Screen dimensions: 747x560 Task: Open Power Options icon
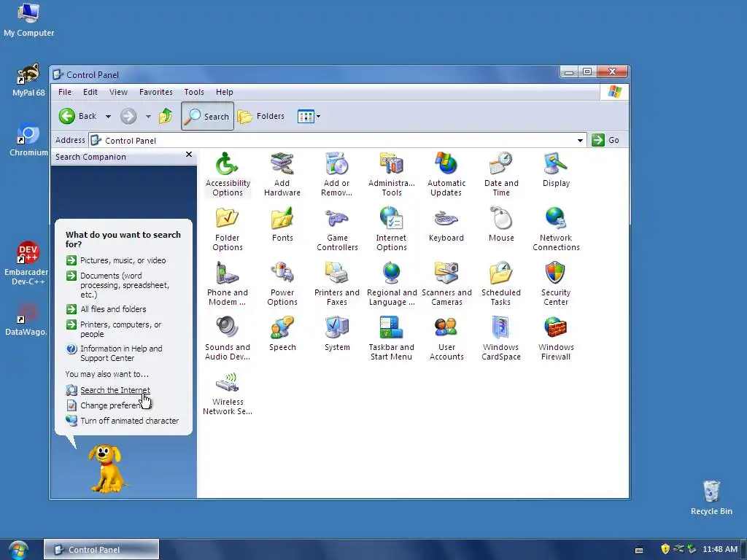pyautogui.click(x=282, y=284)
